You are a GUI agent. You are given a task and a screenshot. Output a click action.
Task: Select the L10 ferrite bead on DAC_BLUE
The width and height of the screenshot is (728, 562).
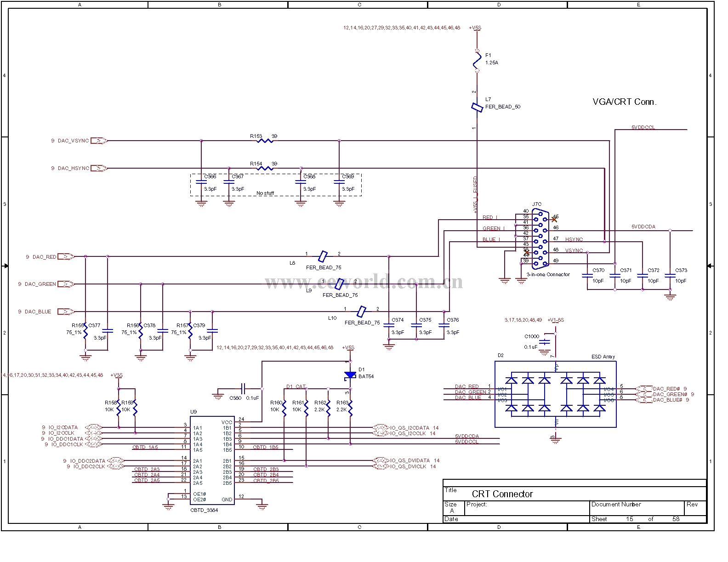tap(362, 312)
